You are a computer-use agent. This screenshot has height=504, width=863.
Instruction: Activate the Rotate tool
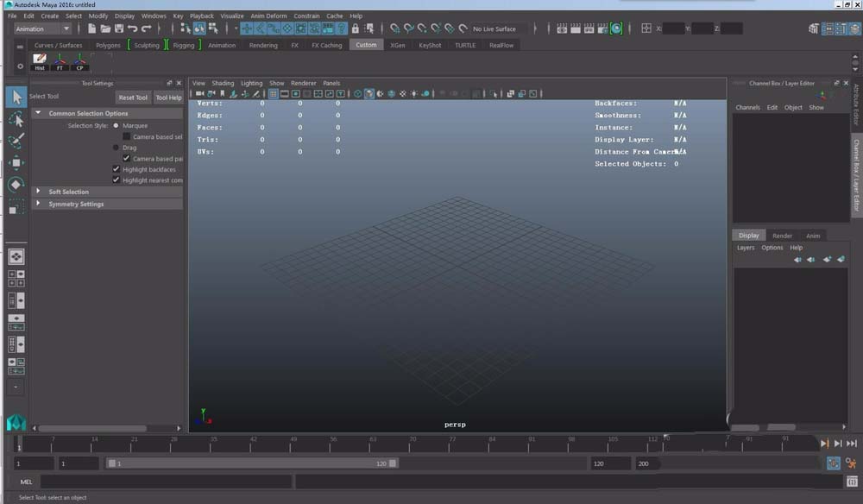[x=16, y=185]
